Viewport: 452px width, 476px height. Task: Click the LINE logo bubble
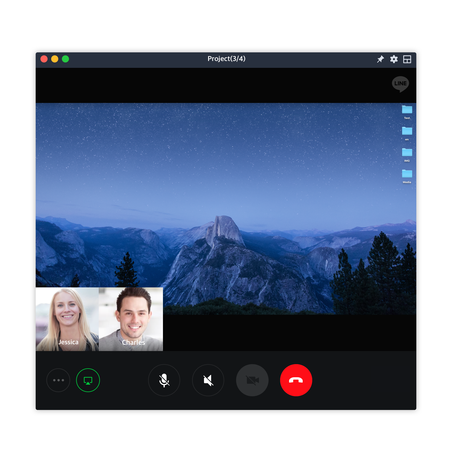pos(400,84)
